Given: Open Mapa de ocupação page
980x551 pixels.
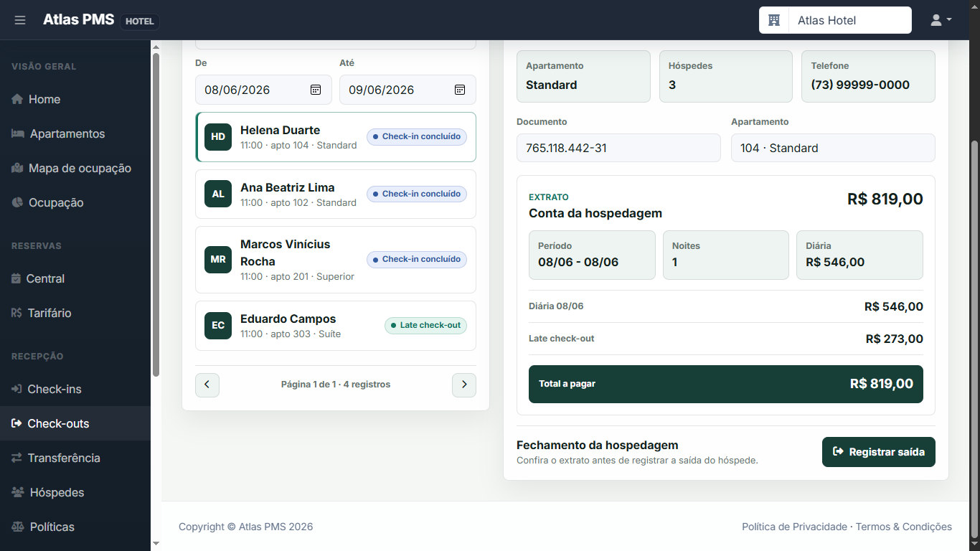Looking at the screenshot, I should click(75, 168).
